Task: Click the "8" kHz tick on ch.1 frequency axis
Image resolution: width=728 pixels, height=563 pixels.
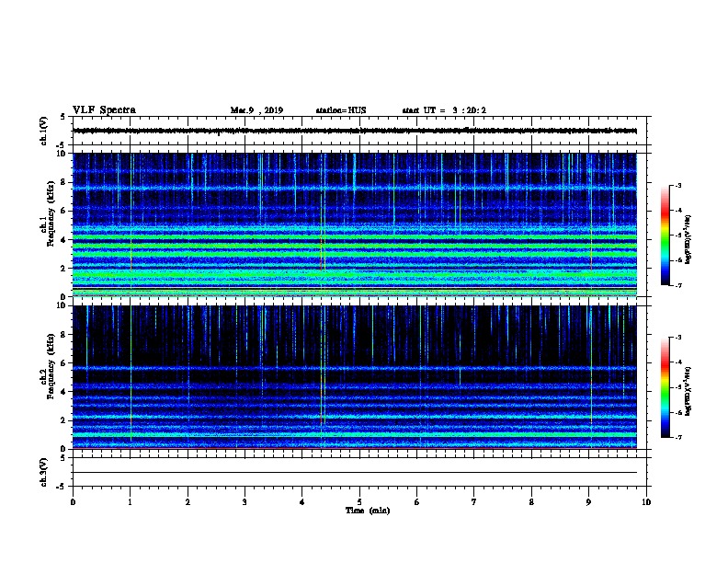Action: point(63,182)
